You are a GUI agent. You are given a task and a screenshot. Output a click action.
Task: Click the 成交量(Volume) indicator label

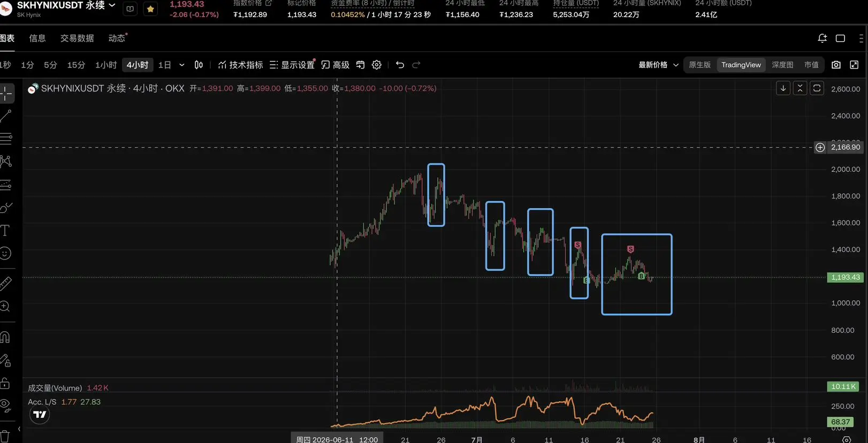tap(55, 388)
